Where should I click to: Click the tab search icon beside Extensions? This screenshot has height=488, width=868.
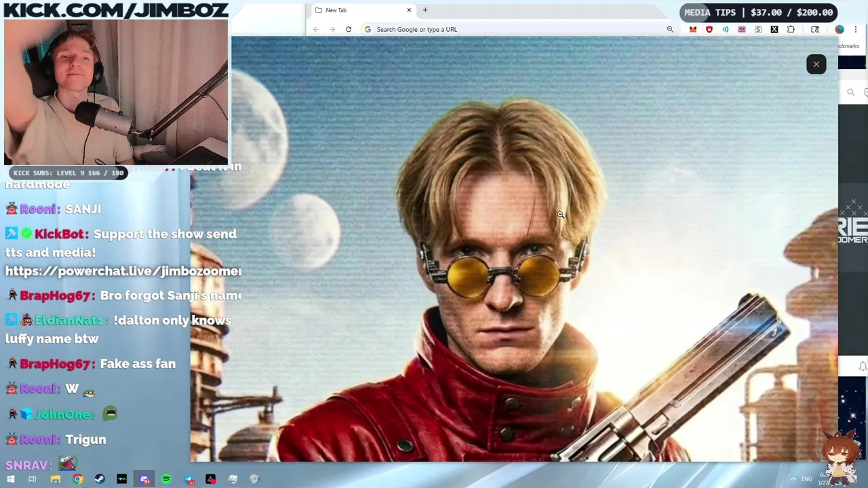click(815, 29)
